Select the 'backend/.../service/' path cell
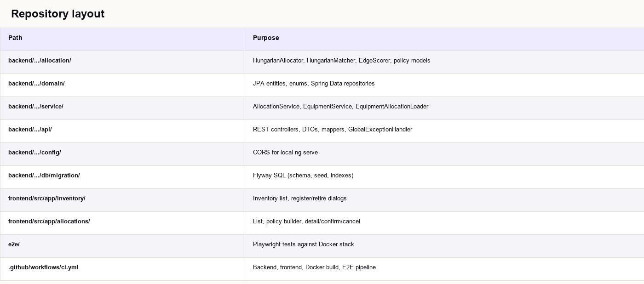The image size is (644, 284). coord(122,108)
